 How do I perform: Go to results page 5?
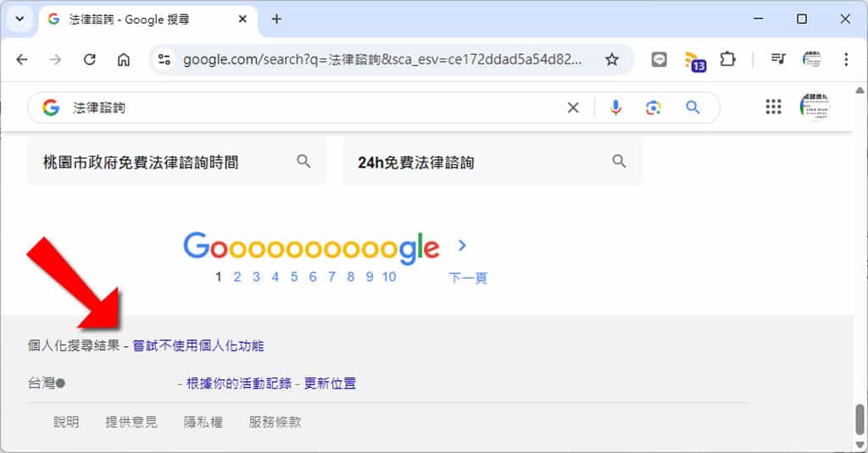(294, 277)
